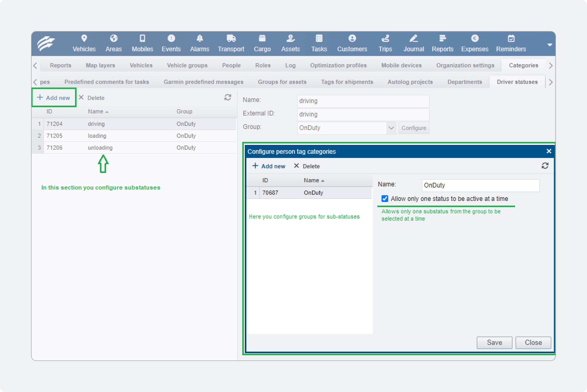
Task: Open the Reminders calendar icon
Action: pos(511,38)
